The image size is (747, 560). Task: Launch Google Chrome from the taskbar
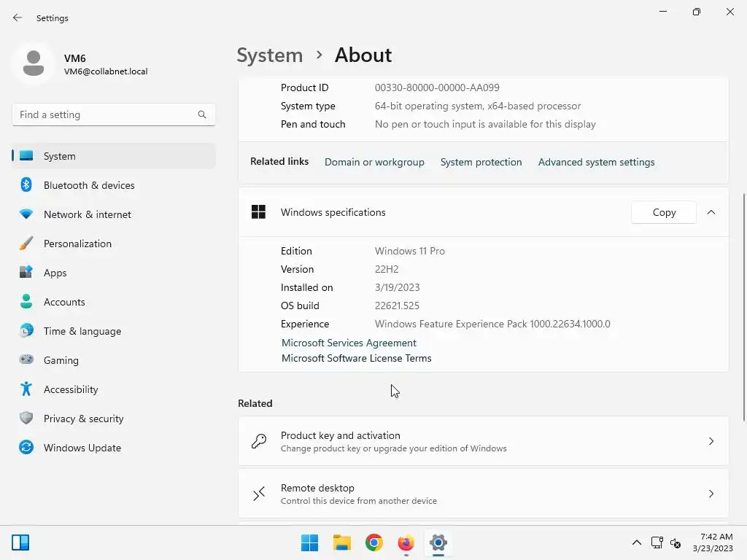pos(374,542)
